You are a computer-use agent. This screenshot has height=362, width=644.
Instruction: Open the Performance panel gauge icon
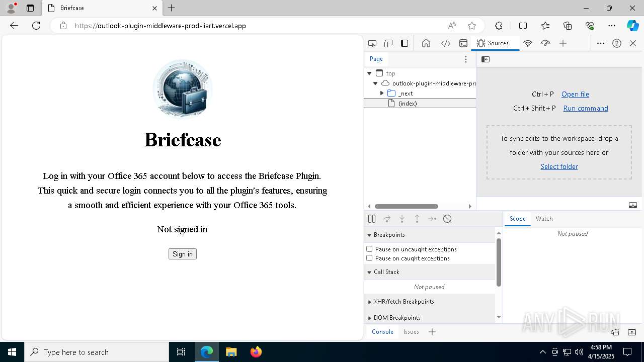545,43
